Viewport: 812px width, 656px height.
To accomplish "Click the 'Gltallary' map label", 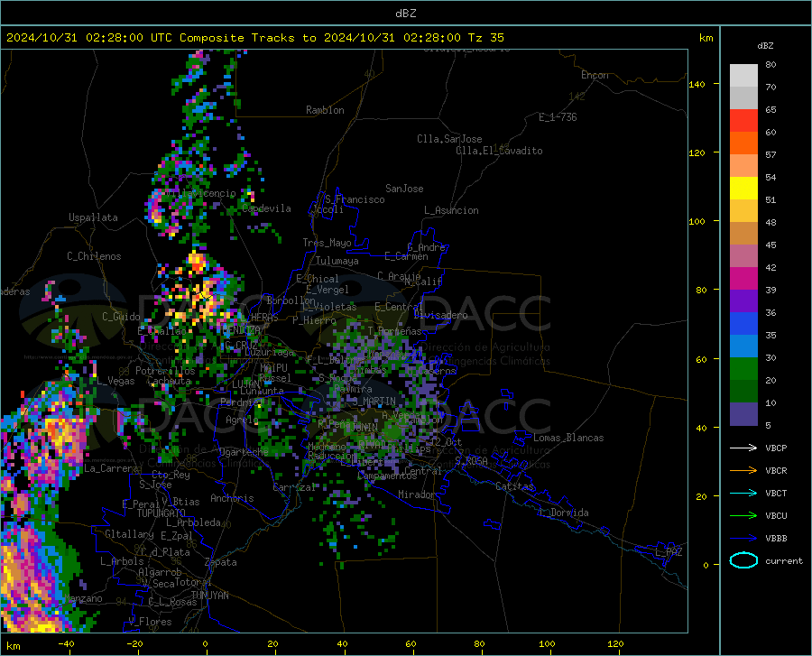I will click(129, 534).
